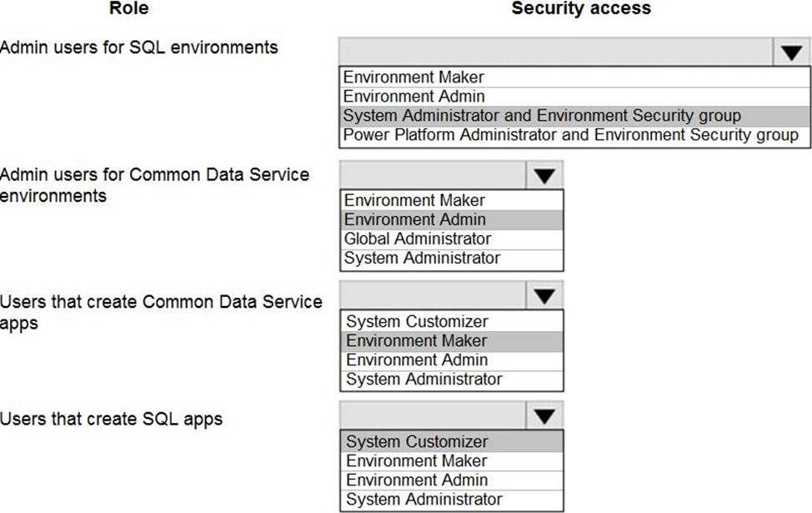812x513 pixels.
Task: Select System Administrator for SQL apps creators
Action: coord(424,499)
